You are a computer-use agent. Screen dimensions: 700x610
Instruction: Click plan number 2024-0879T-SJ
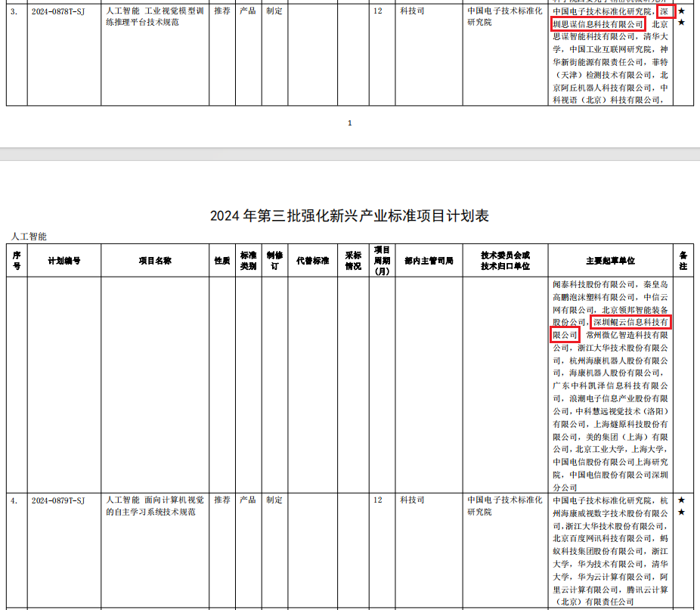tap(58, 500)
